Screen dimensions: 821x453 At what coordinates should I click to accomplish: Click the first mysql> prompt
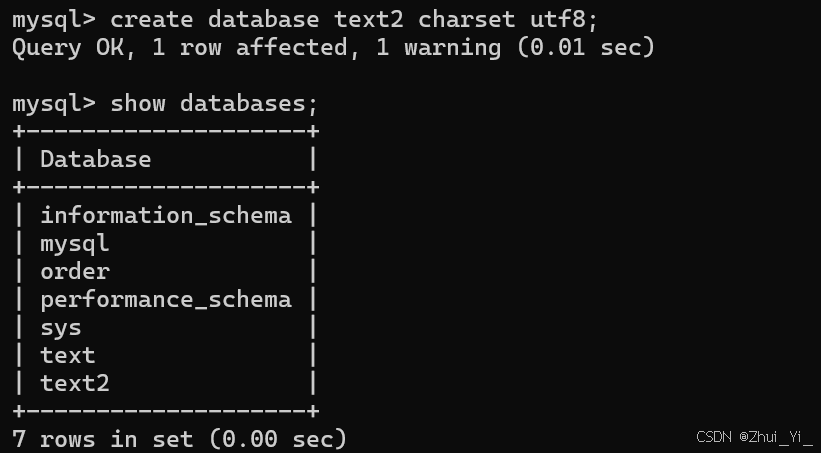54,20
